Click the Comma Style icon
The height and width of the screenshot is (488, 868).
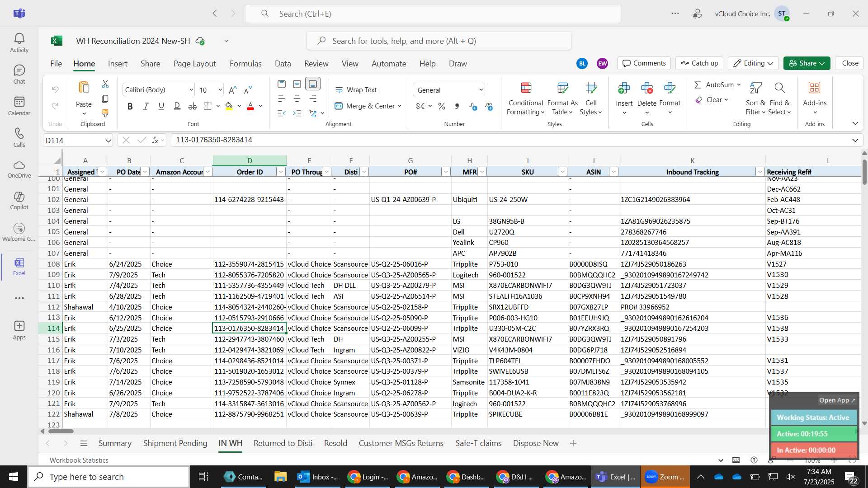point(457,106)
